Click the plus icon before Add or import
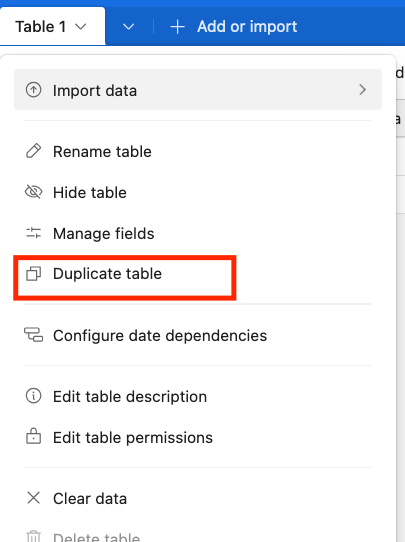 click(x=177, y=27)
